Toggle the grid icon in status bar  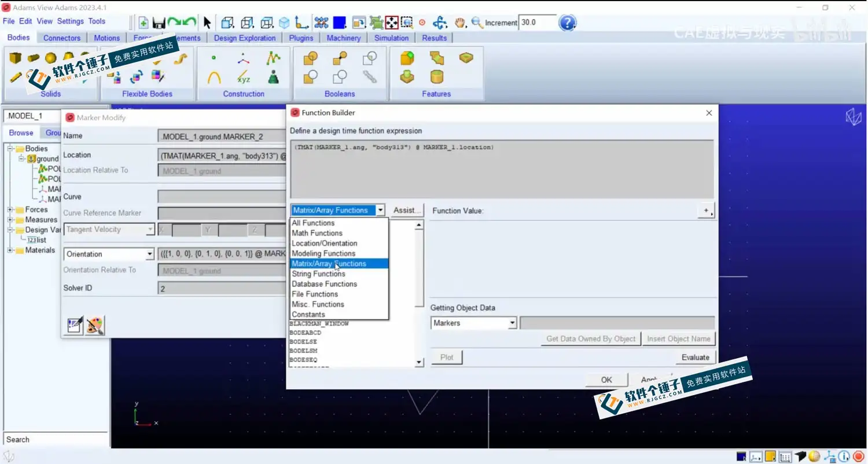(785, 457)
